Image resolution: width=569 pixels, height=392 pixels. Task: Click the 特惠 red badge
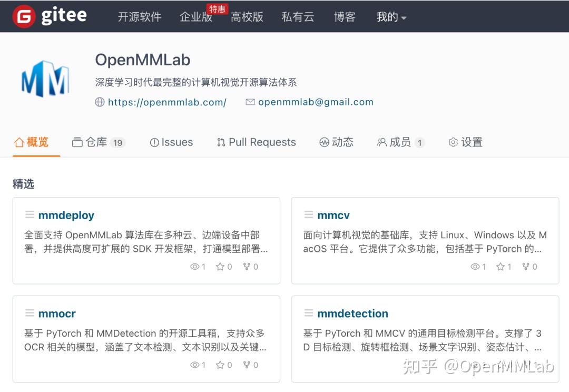pyautogui.click(x=217, y=9)
